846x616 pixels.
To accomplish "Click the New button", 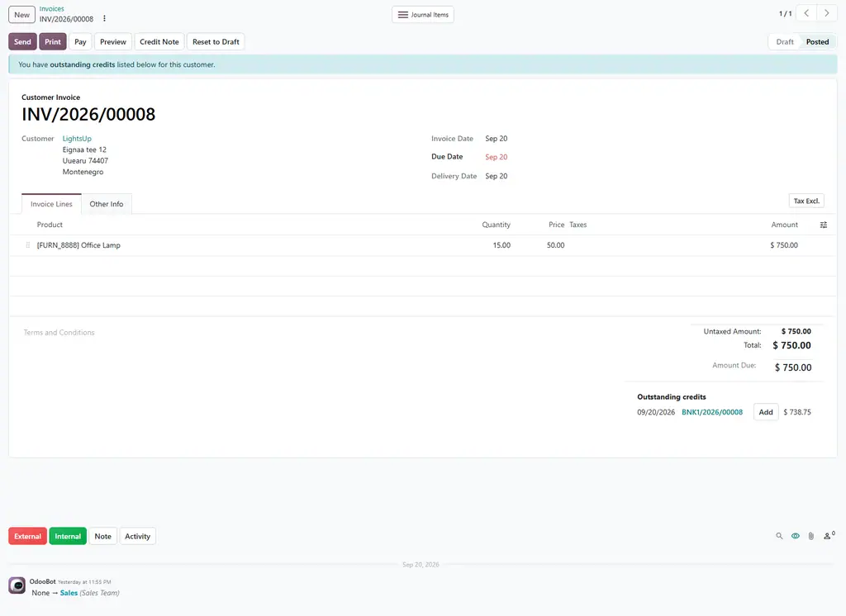I will (x=21, y=15).
